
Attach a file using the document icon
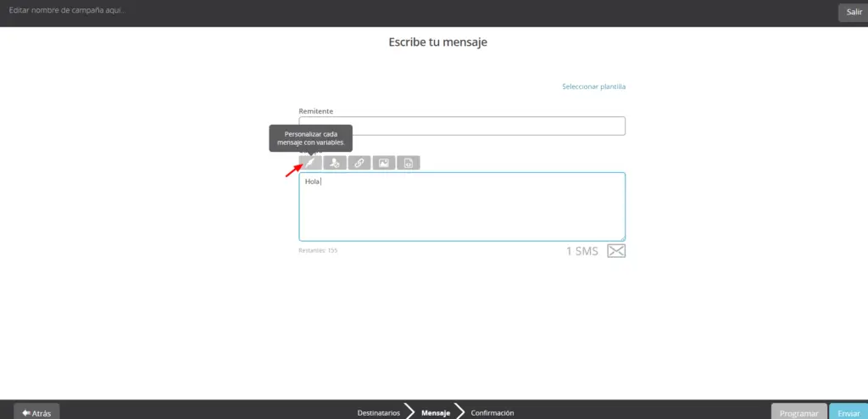pos(408,163)
